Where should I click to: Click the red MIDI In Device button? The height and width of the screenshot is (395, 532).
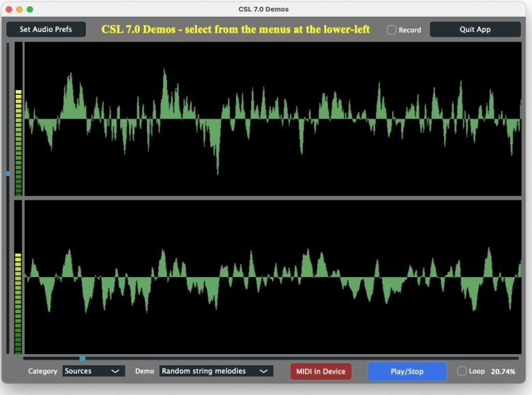[321, 371]
